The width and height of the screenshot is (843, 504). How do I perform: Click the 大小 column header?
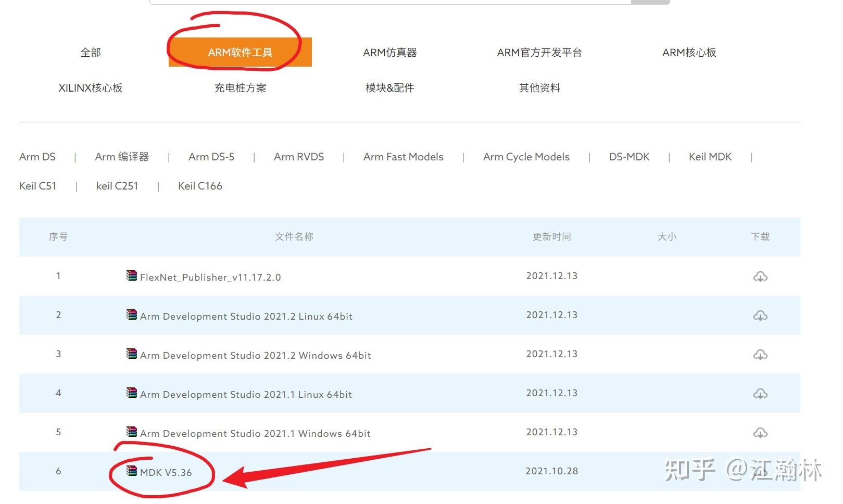[667, 236]
